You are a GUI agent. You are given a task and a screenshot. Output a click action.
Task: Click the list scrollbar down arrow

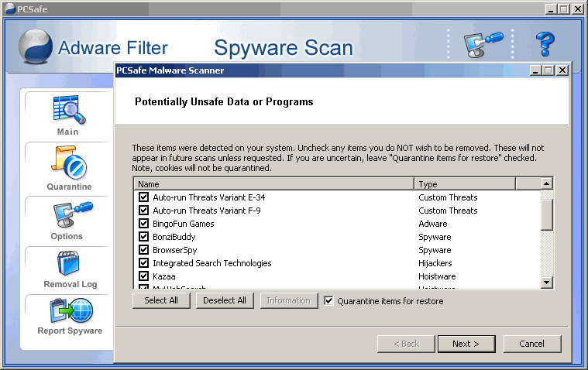[x=547, y=283]
